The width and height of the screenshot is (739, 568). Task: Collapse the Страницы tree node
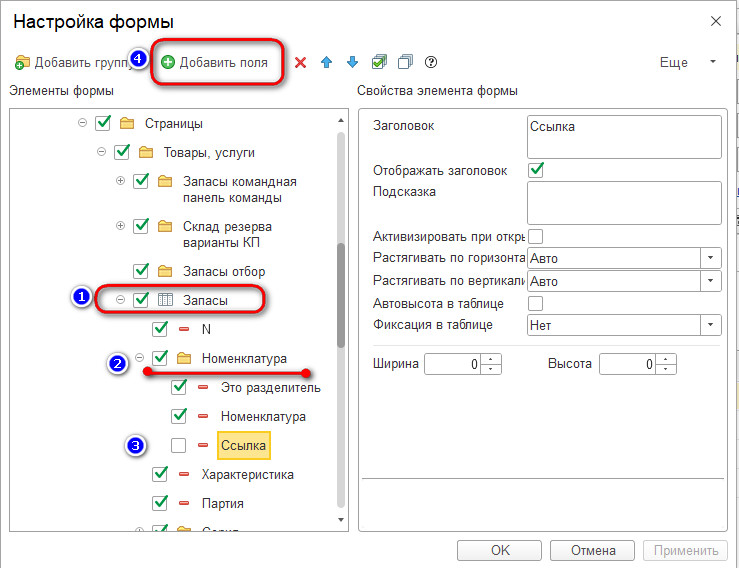coord(82,123)
